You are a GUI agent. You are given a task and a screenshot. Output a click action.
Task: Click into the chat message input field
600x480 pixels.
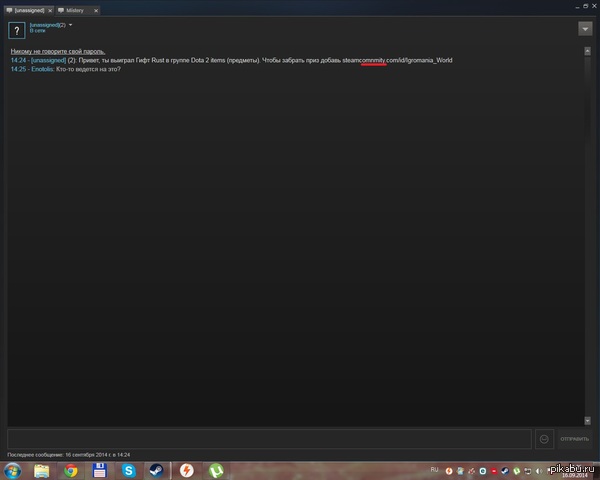[x=268, y=438]
